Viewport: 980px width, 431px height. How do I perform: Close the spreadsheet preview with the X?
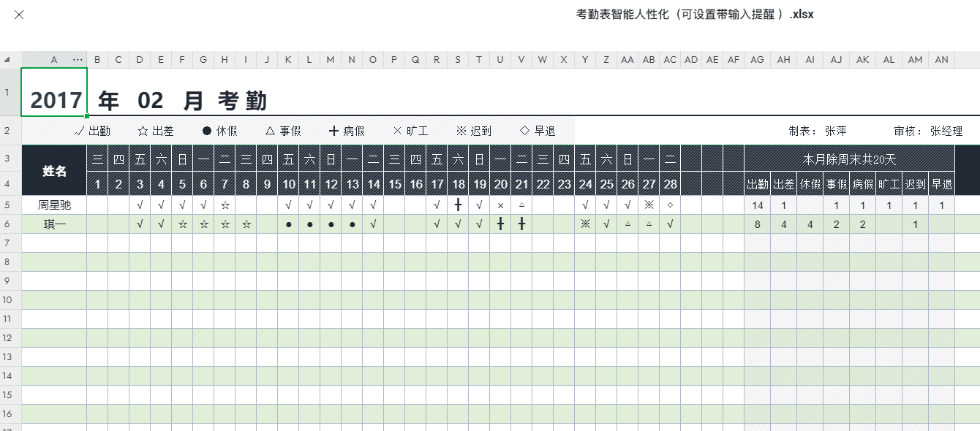click(x=20, y=15)
